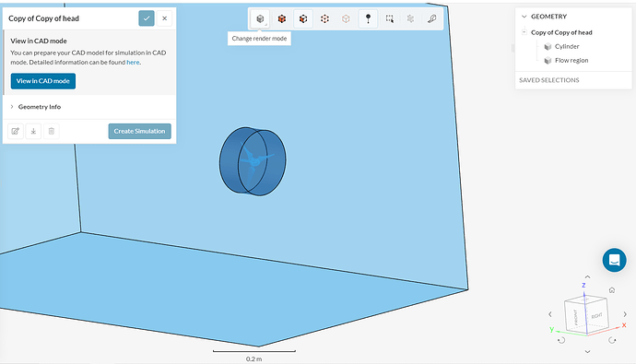Open the SAVED SELECTIONS section

(549, 80)
